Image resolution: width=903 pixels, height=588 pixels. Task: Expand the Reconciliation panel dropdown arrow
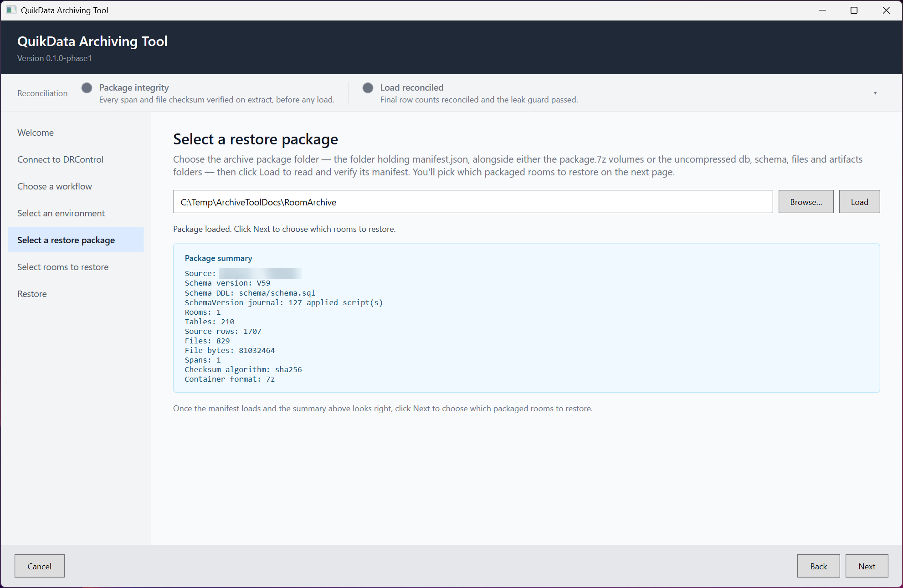click(875, 93)
